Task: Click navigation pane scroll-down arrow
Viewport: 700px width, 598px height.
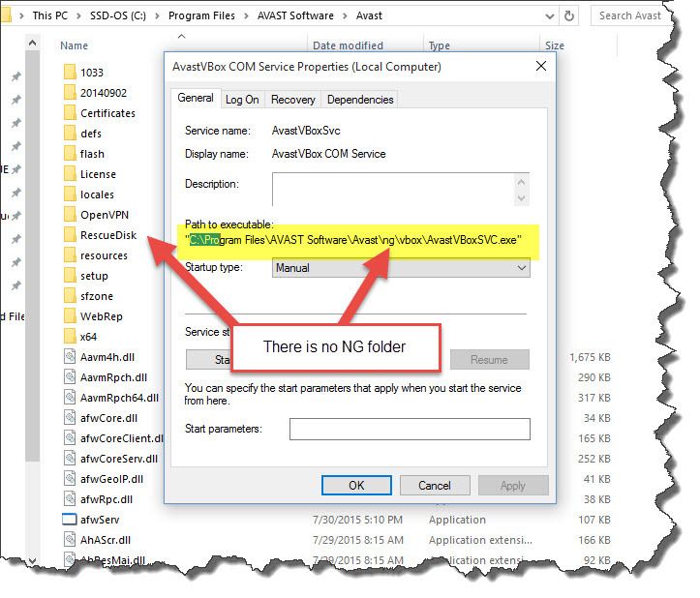Action: tap(32, 560)
